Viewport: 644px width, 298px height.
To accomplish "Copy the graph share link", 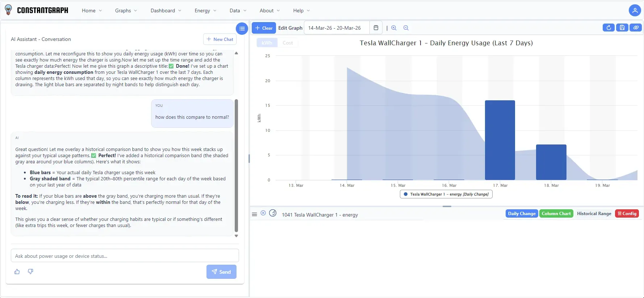I will tap(636, 28).
